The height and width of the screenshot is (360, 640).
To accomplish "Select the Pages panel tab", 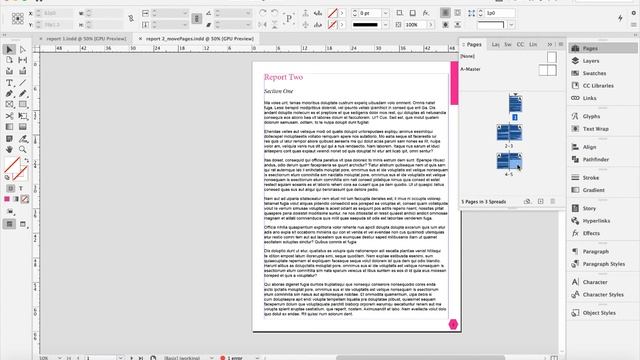I will click(473, 44).
